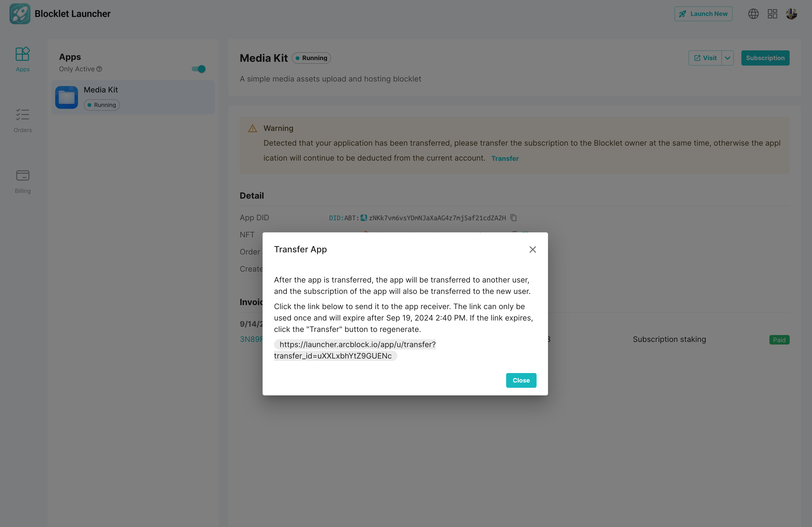Image resolution: width=812 pixels, height=527 pixels.
Task: Click the Blocklet Launcher rocket logo
Action: coord(20,14)
